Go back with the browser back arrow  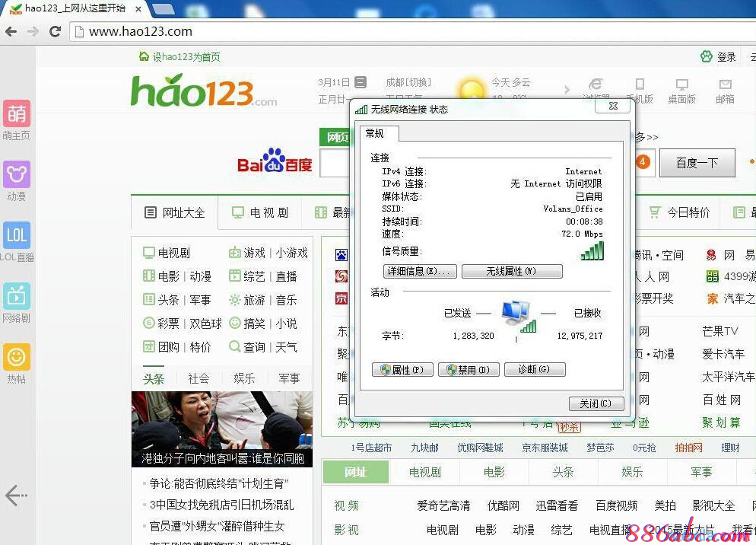tap(11, 32)
